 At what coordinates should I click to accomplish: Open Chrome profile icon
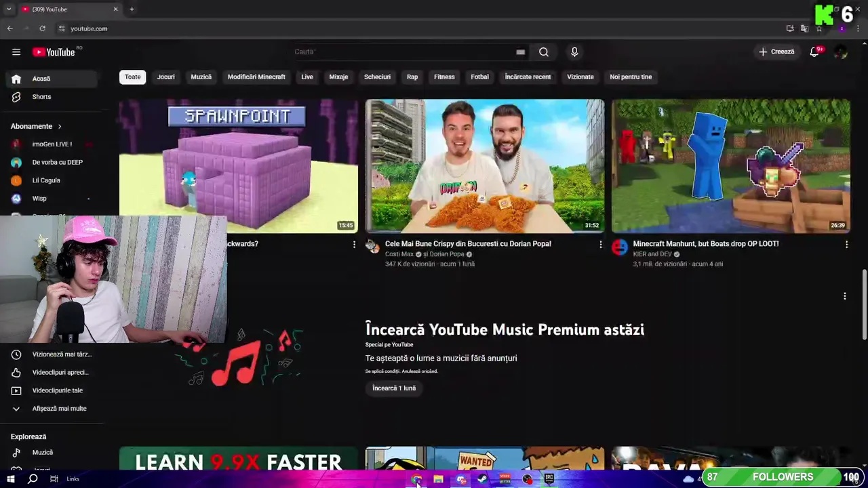[842, 28]
